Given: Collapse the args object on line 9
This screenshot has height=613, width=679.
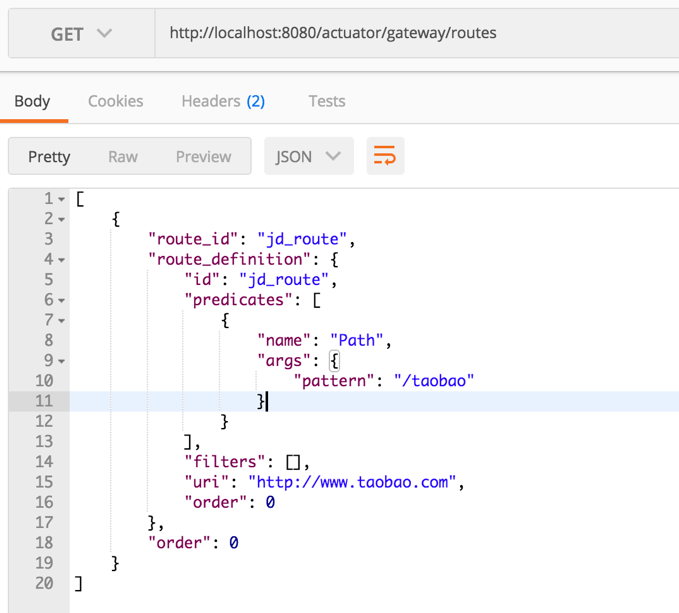Looking at the screenshot, I should (62, 361).
